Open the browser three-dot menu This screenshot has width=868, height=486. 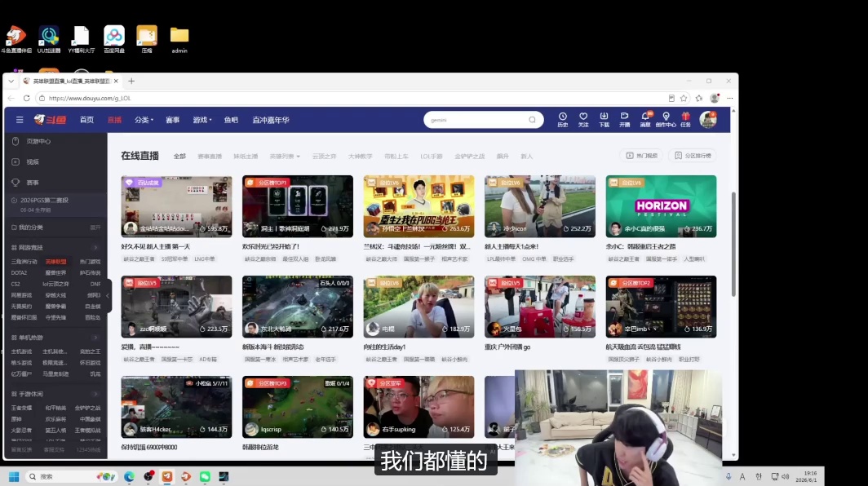coord(730,98)
